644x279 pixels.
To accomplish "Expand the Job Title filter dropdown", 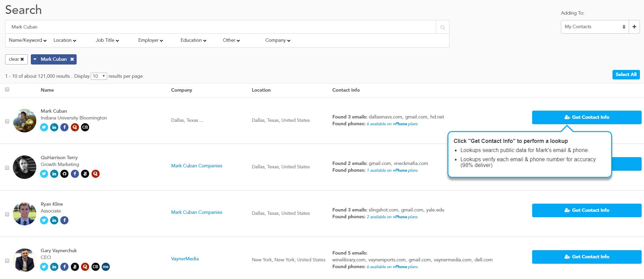I will click(x=107, y=40).
